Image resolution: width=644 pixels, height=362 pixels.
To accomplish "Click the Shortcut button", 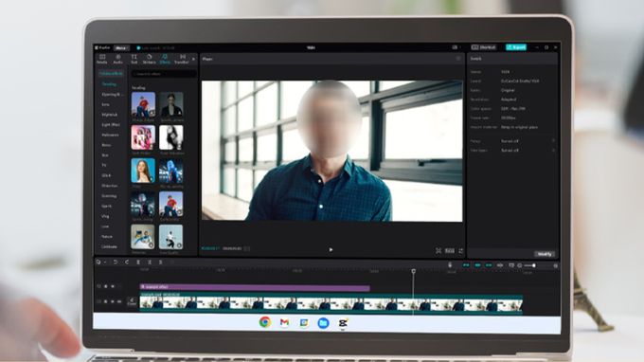I will pyautogui.click(x=483, y=47).
